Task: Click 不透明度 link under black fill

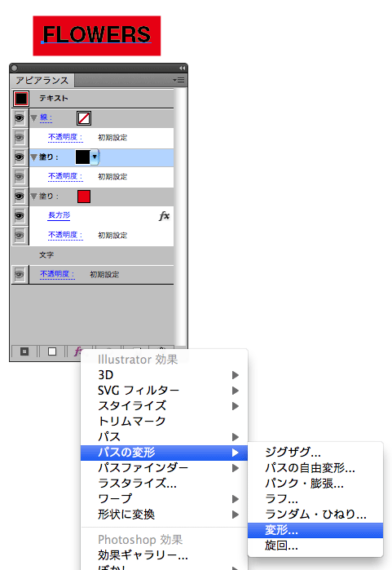Action: coord(65,176)
